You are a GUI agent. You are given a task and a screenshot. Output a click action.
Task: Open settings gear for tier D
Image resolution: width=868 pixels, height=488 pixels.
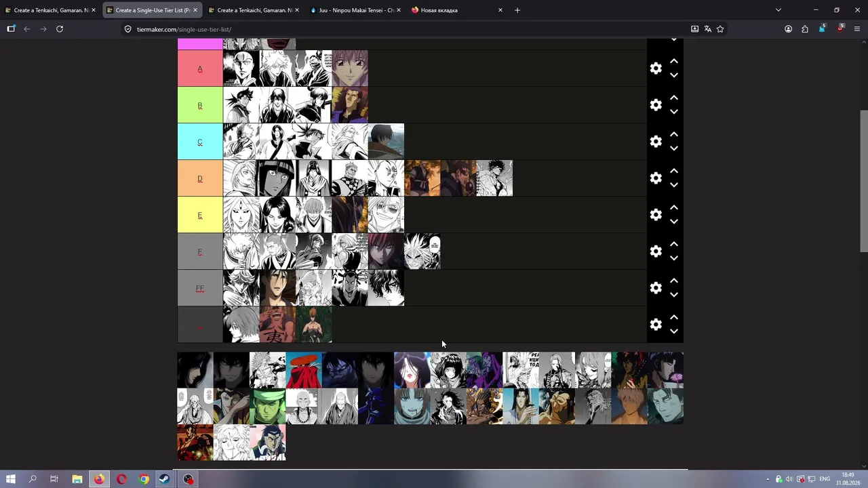tap(656, 178)
